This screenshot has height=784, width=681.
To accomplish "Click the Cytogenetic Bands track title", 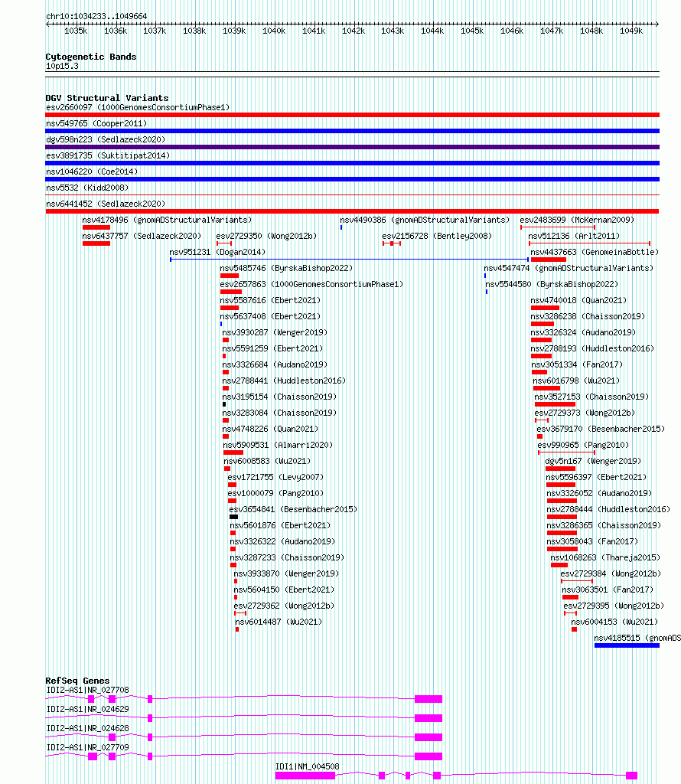I will coord(91,57).
